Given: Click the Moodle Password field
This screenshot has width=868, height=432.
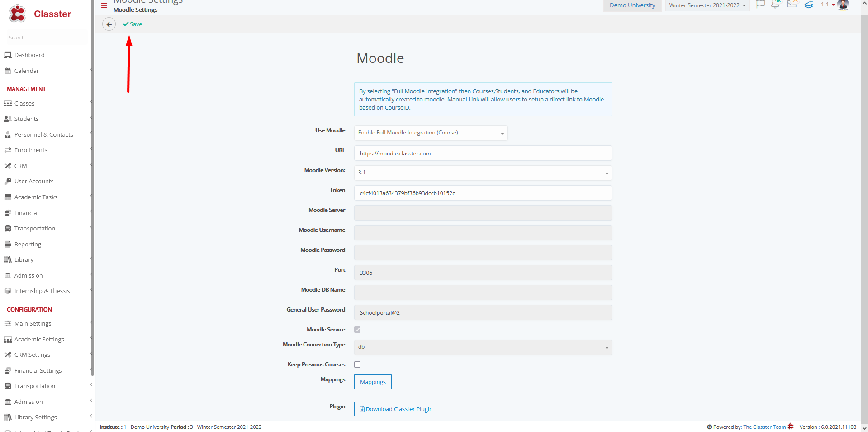Looking at the screenshot, I should [483, 253].
